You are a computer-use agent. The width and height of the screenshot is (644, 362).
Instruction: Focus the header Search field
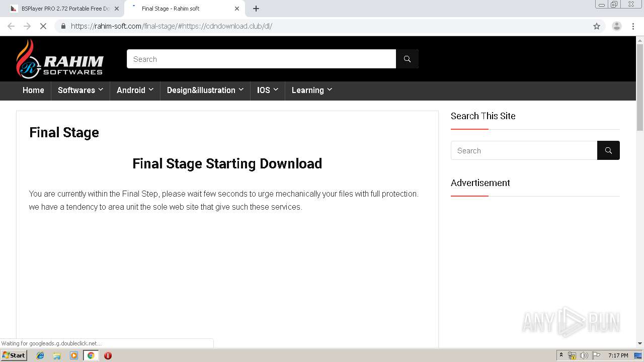[261, 59]
